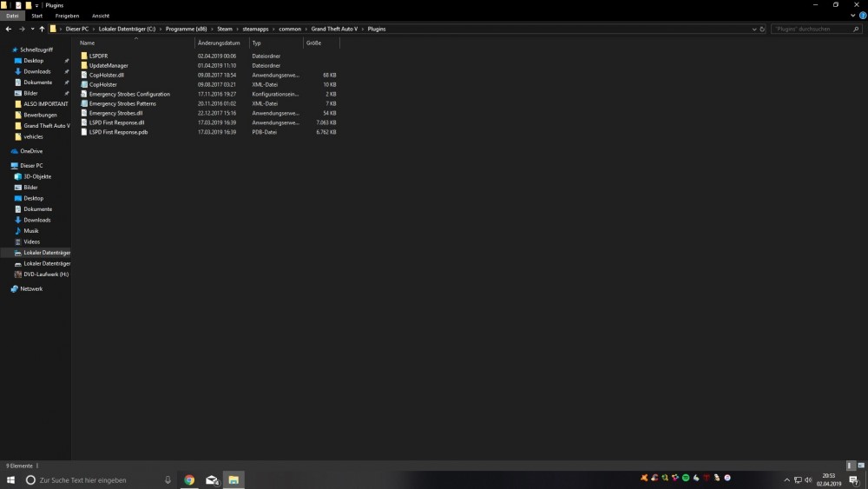Open DVD-Laufwerk (H:) drive

pos(46,274)
